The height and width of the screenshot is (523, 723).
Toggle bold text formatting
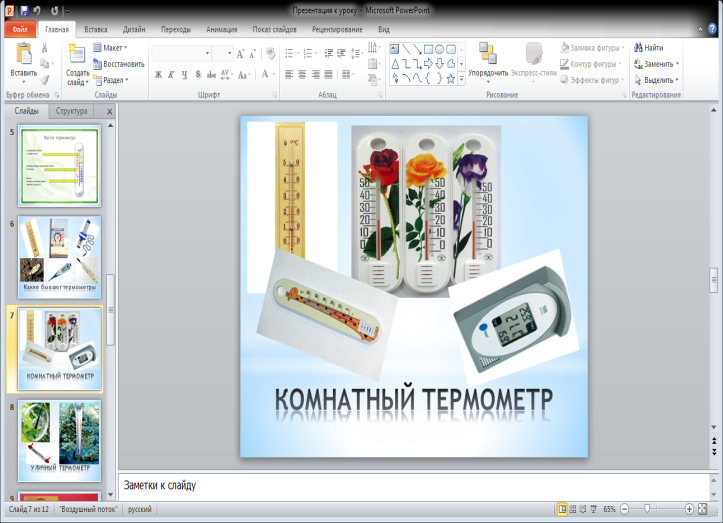(x=157, y=74)
